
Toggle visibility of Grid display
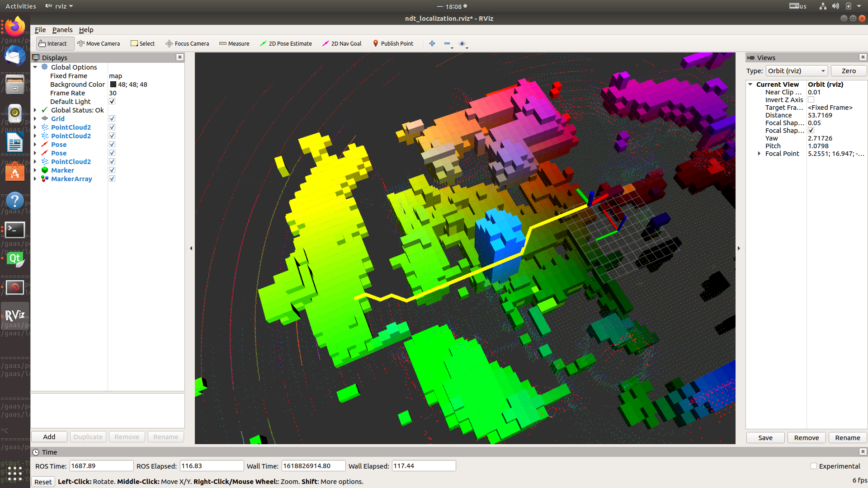[112, 118]
